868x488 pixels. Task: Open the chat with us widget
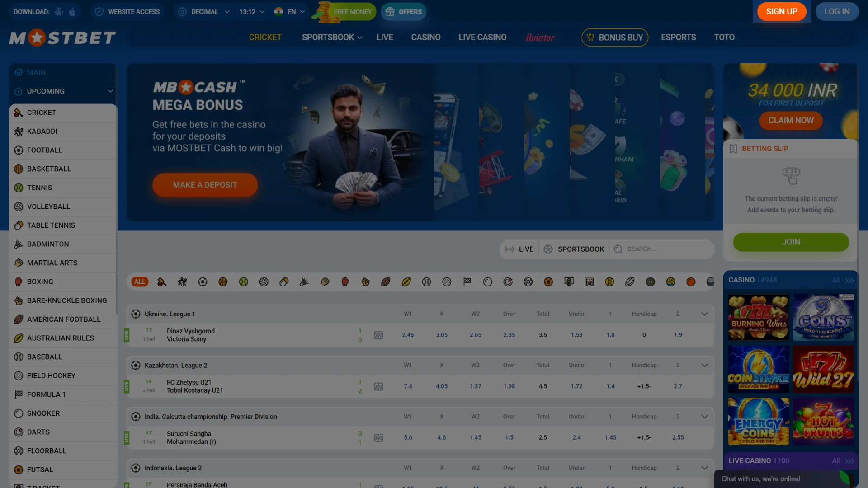(787, 479)
